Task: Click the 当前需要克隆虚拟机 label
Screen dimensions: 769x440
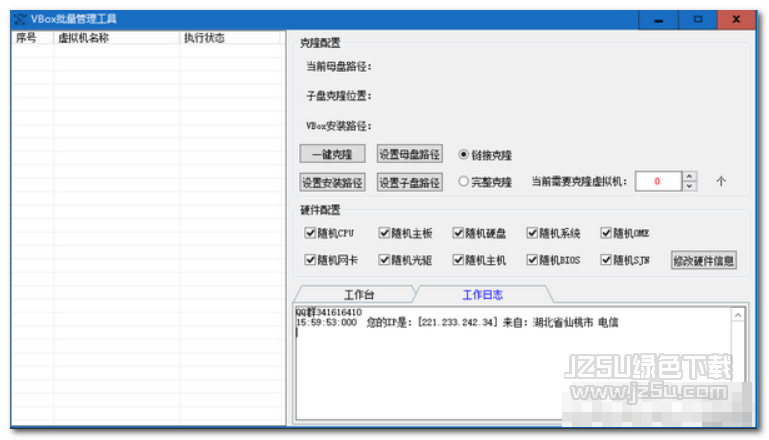Action: point(580,181)
